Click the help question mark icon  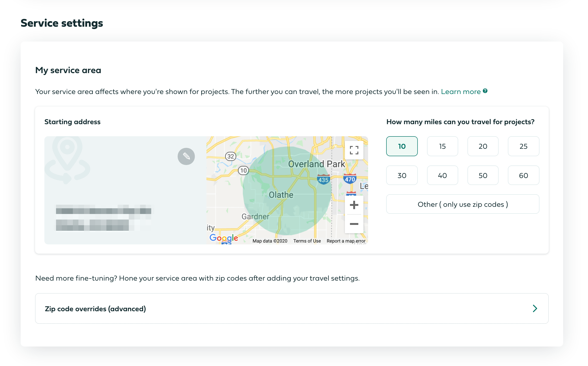click(485, 91)
